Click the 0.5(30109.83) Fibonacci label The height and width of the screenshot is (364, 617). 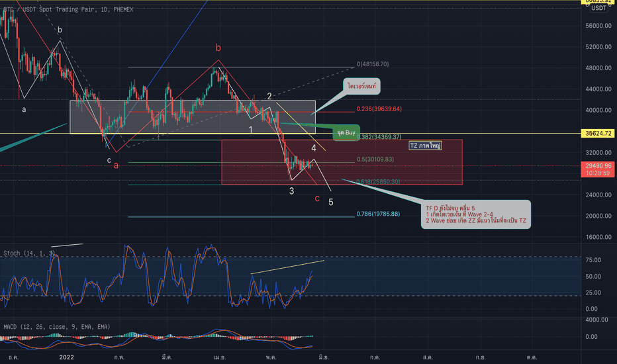[375, 159]
